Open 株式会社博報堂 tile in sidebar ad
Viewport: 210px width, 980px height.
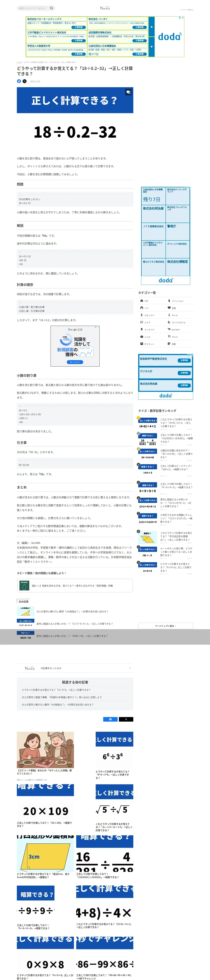click(x=178, y=267)
